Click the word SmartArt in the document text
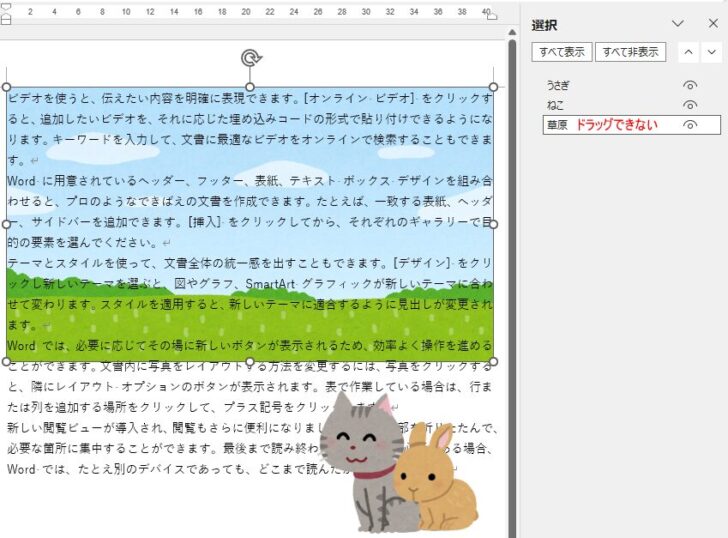The height and width of the screenshot is (538, 728). pos(270,284)
